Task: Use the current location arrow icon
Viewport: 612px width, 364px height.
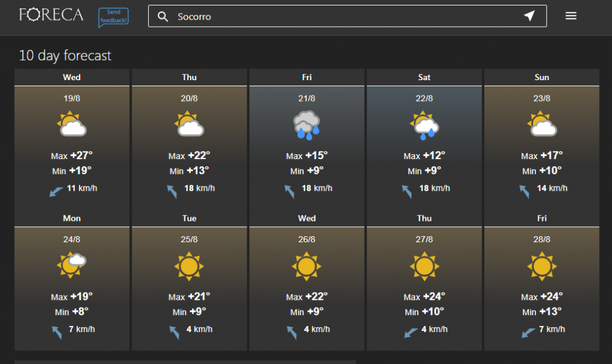Action: tap(529, 17)
